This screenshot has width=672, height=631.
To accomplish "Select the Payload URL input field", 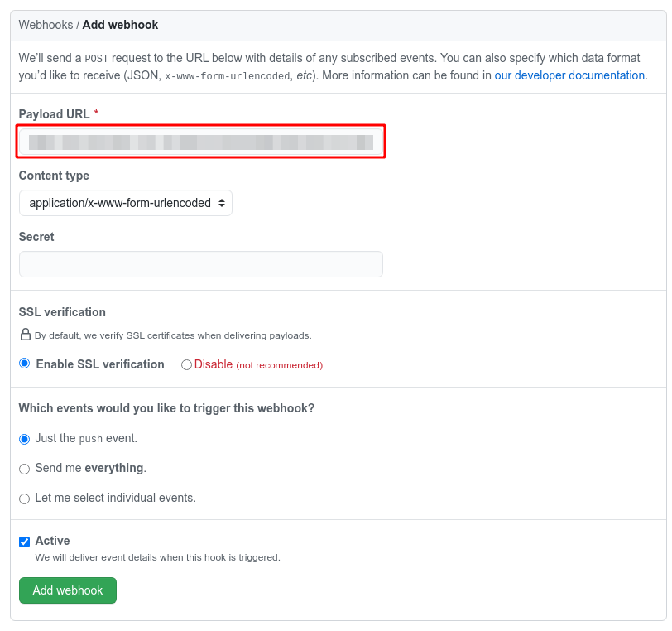I will pos(200,141).
